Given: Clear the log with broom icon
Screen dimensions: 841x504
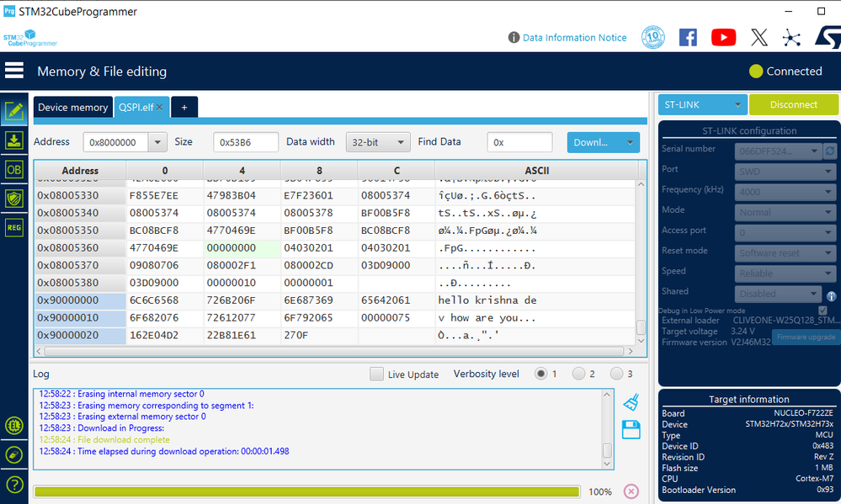Looking at the screenshot, I should 631,402.
